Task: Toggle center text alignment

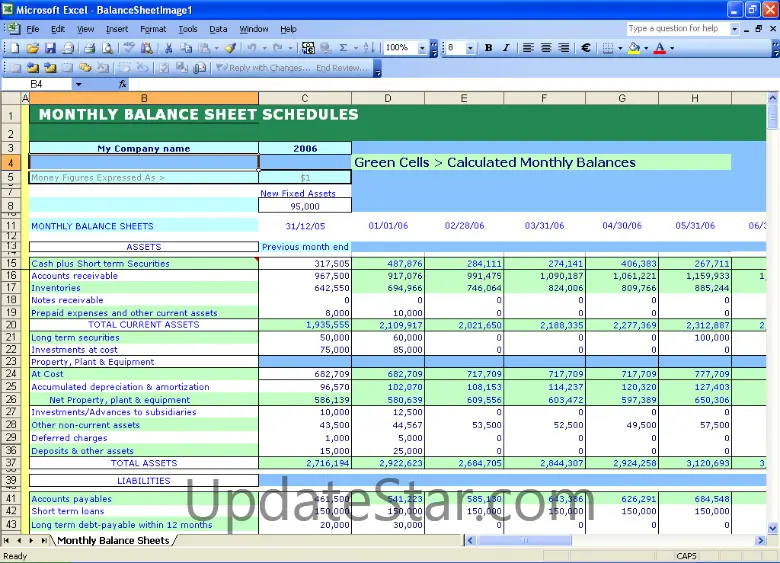Action: [x=546, y=48]
